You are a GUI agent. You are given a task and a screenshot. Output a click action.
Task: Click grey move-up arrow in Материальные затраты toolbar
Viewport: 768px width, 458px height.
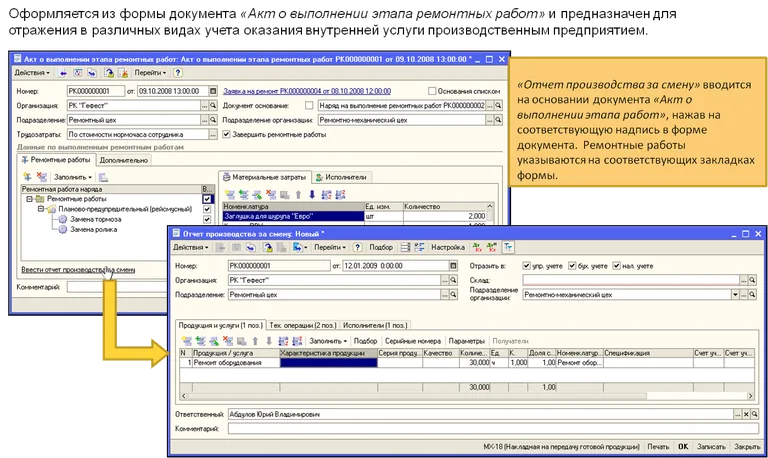tap(298, 194)
